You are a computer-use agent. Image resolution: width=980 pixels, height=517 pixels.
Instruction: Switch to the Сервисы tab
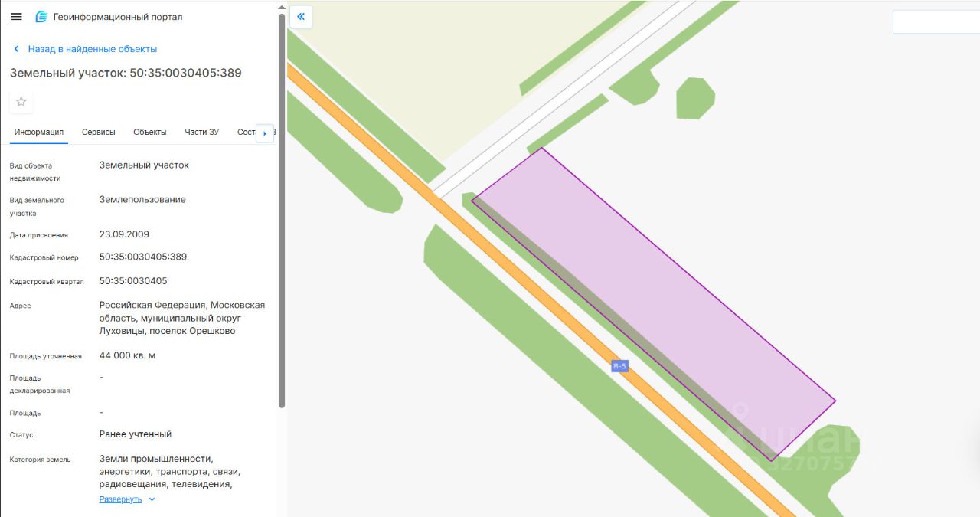tap(99, 132)
